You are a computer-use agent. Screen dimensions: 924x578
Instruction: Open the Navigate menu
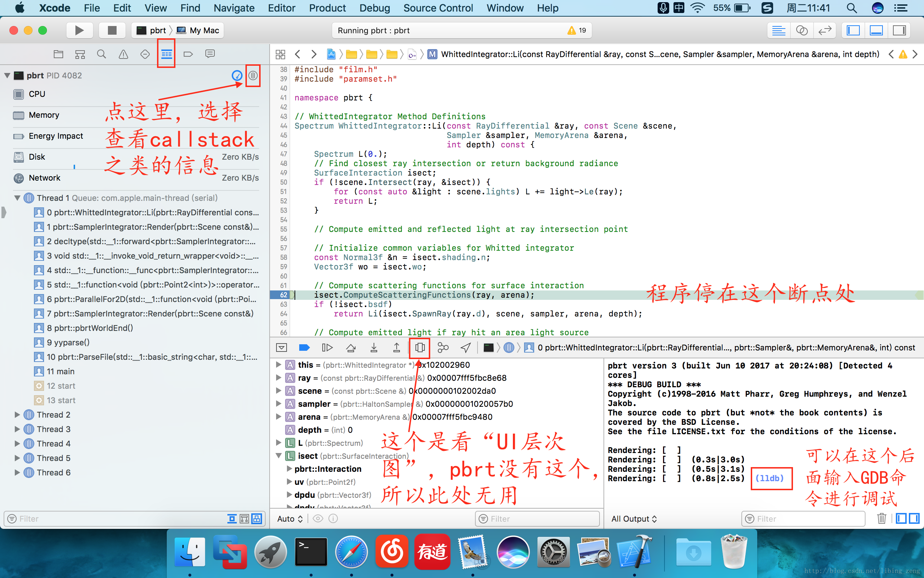[234, 8]
